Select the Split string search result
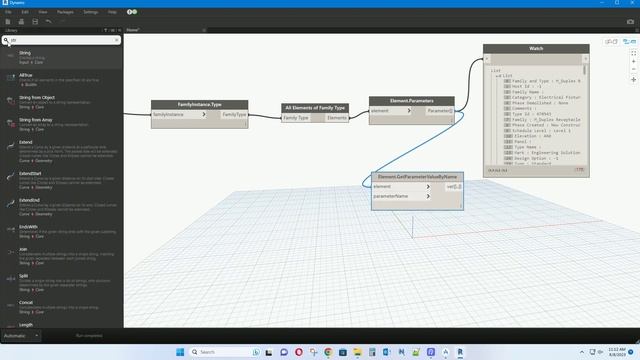 tap(61, 282)
